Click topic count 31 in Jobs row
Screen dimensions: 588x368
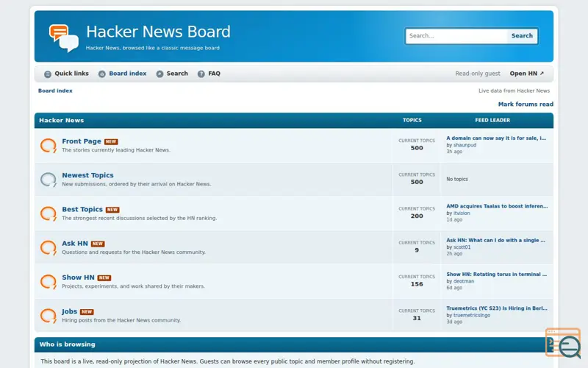coord(417,319)
